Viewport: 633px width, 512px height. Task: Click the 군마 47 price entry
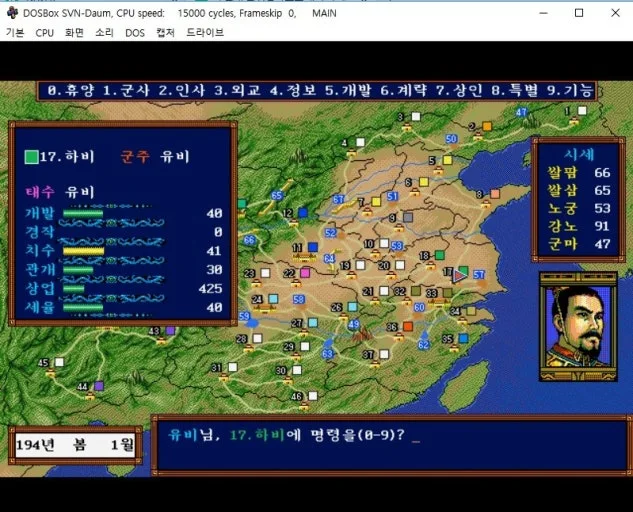click(579, 244)
